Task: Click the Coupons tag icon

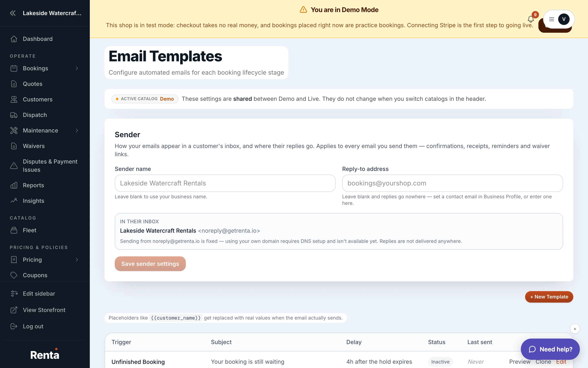Action: click(x=14, y=276)
